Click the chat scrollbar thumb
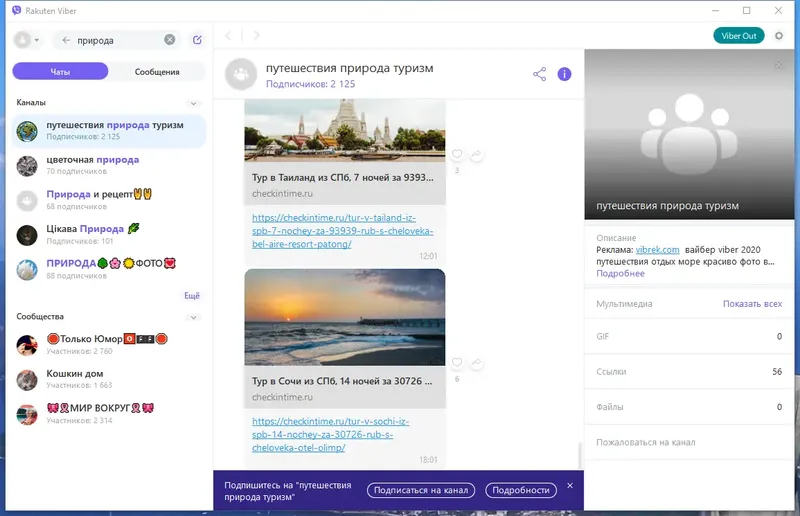Viewport: 800px width, 516px height. click(x=579, y=455)
